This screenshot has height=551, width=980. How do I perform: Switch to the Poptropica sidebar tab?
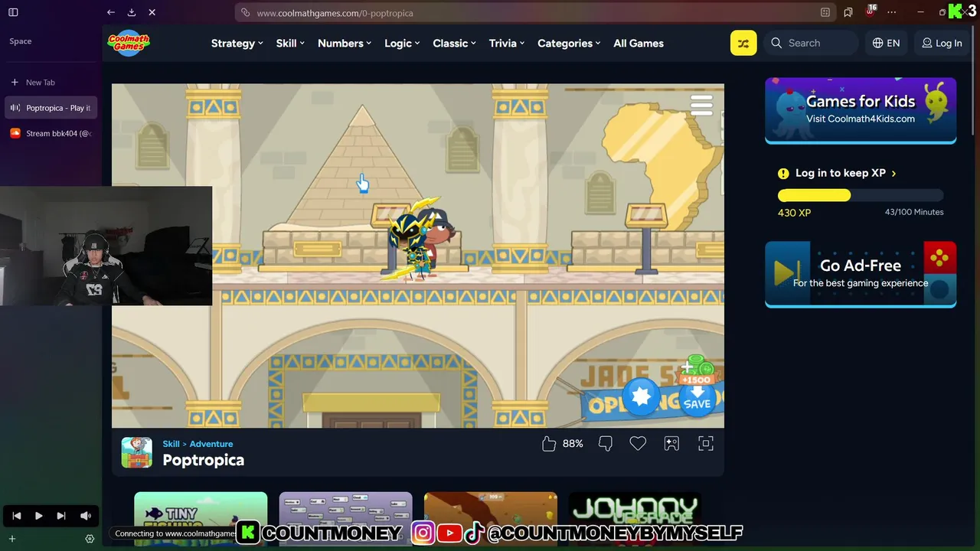pyautogui.click(x=51, y=108)
